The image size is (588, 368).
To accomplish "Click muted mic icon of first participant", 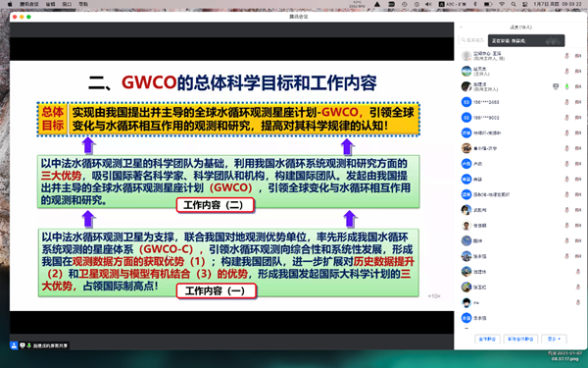I will [566, 56].
